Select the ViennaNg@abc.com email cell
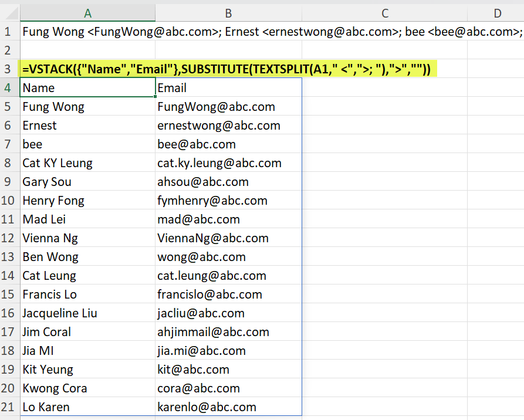 (x=228, y=238)
